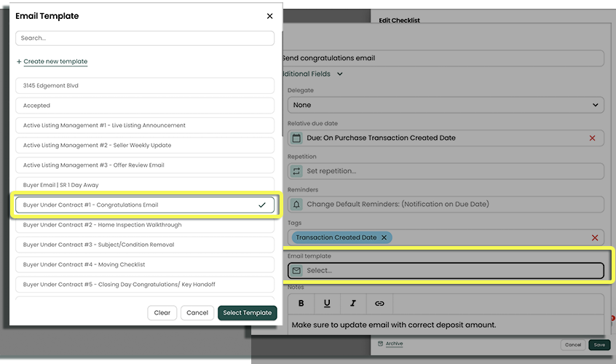This screenshot has width=616, height=364.
Task: Clear the relative due date with red X
Action: point(592,138)
